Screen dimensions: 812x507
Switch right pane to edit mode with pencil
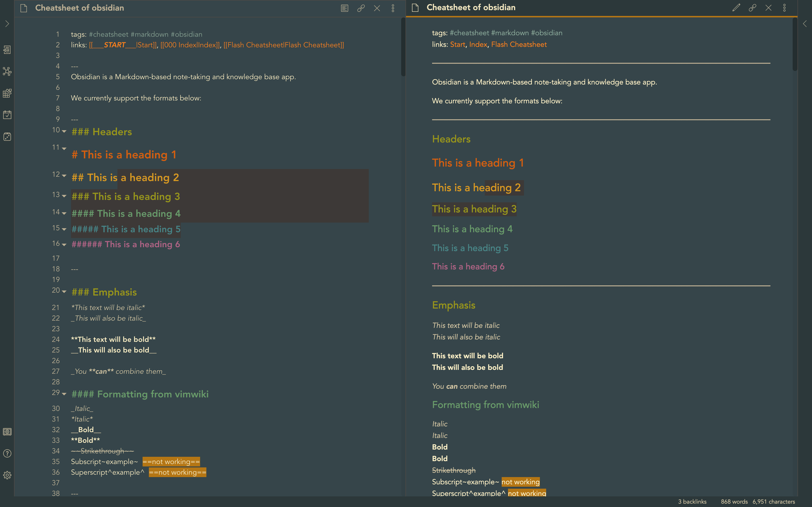tap(736, 8)
